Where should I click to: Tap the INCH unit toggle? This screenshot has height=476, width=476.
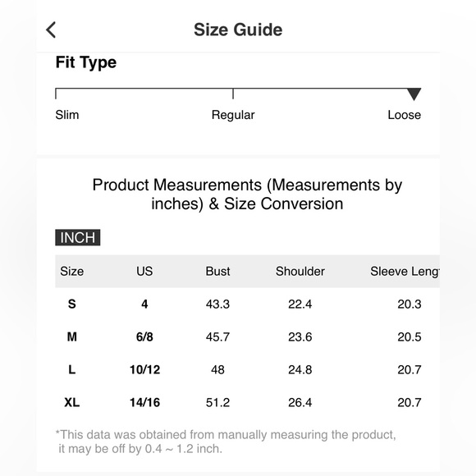point(78,237)
